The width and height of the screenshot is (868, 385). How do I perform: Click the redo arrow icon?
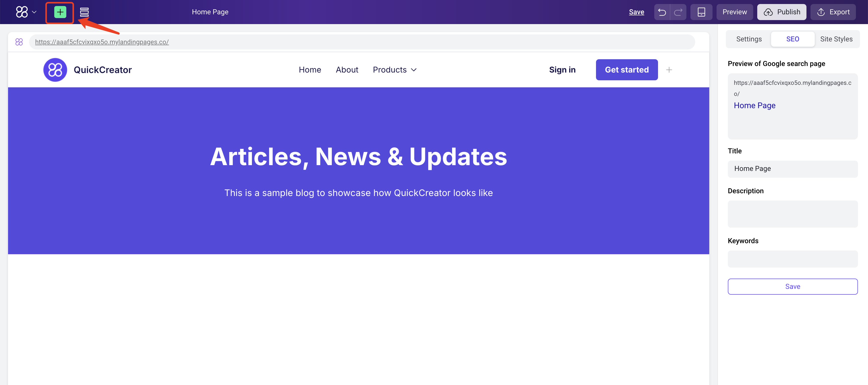click(x=678, y=12)
